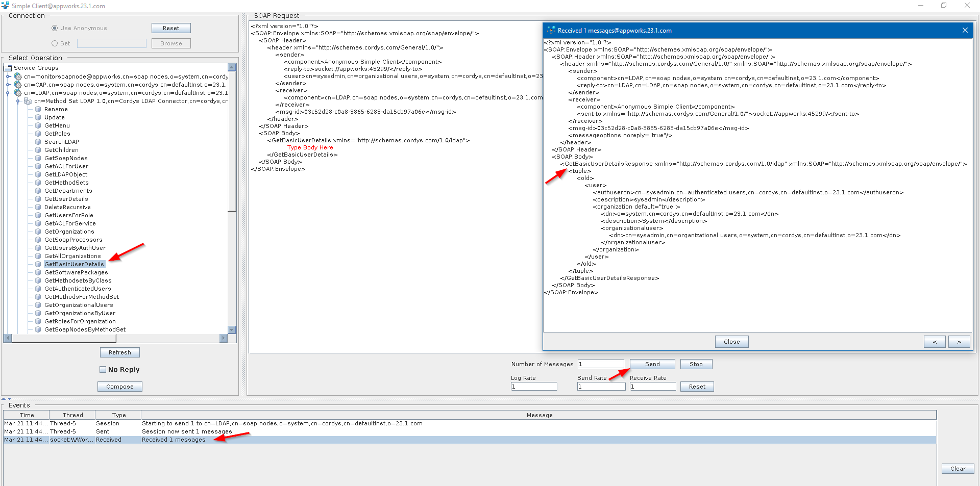
Task: Click the Method Set LDAP 1.0 icon
Action: point(28,101)
